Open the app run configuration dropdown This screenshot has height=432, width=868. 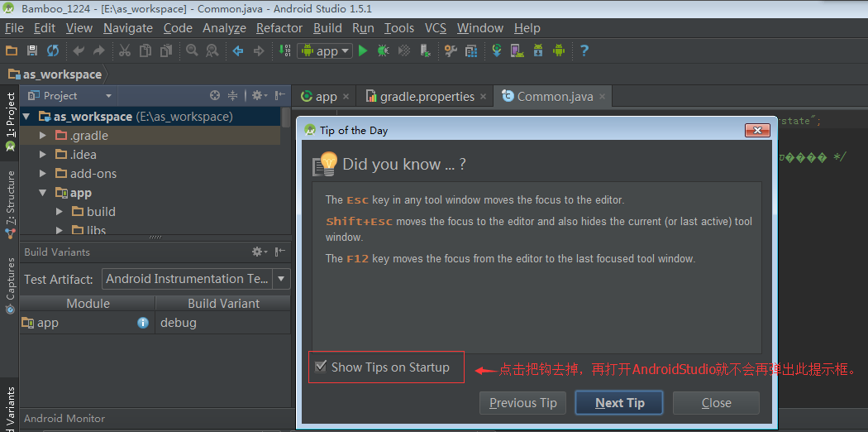click(x=325, y=51)
